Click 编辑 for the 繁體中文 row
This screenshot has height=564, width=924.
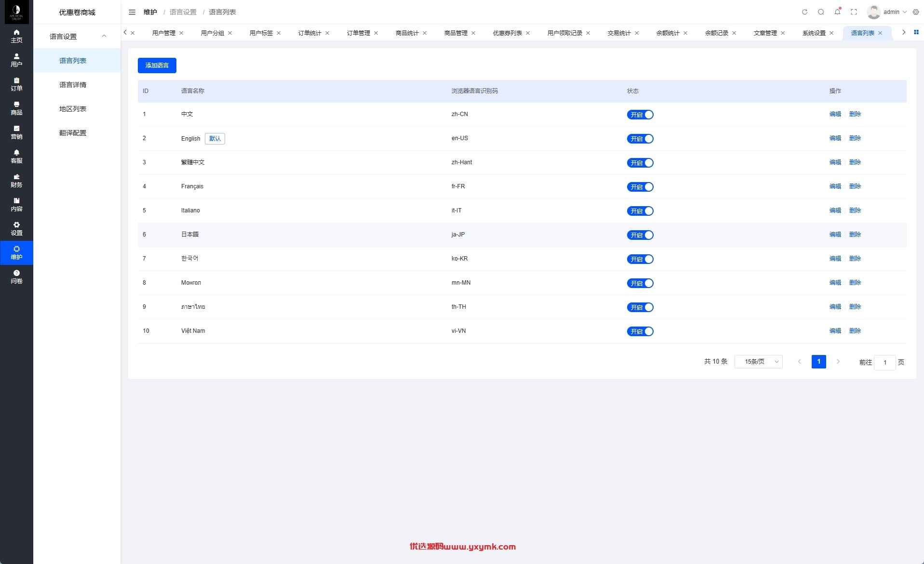[835, 162]
